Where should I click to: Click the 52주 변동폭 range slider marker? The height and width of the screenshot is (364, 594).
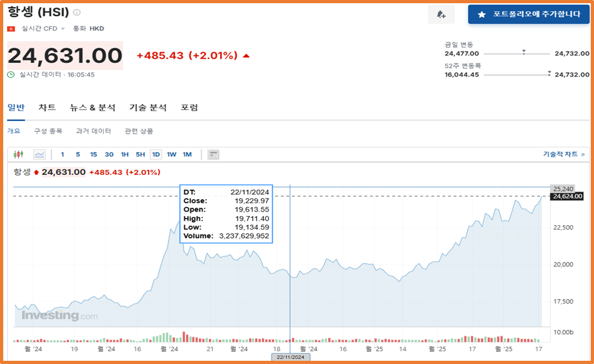(549, 73)
